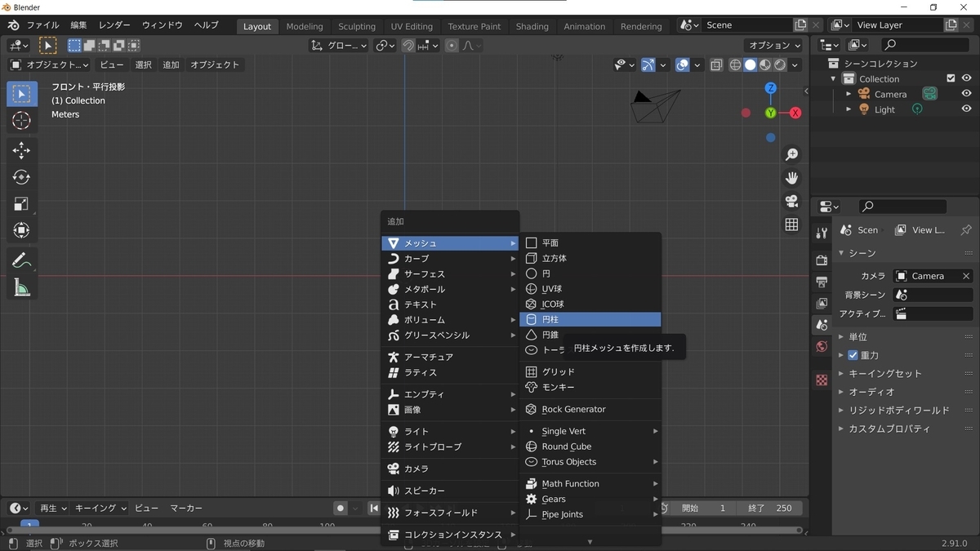This screenshot has height=551, width=980.
Task: Open the ファイル menu
Action: 42,25
